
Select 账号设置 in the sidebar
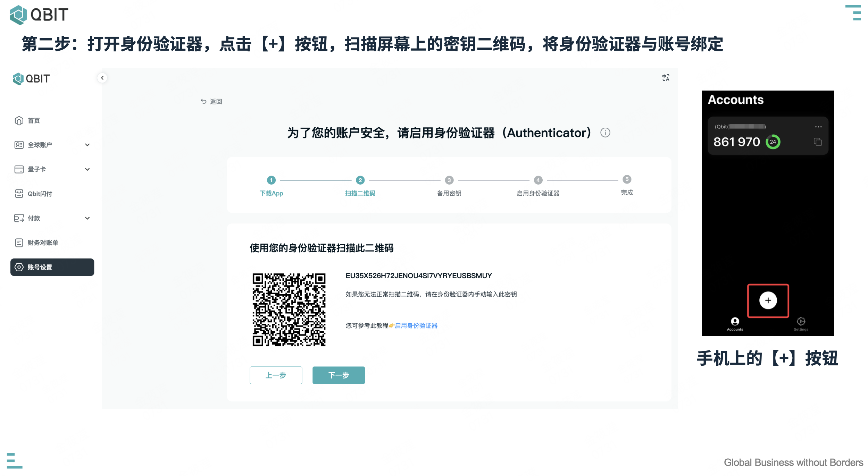point(52,267)
